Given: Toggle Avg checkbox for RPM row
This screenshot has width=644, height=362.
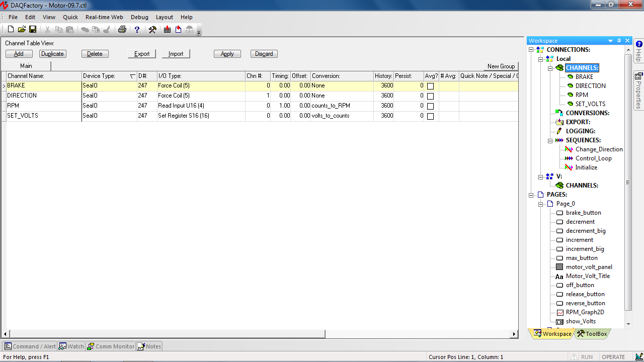Looking at the screenshot, I should point(430,107).
